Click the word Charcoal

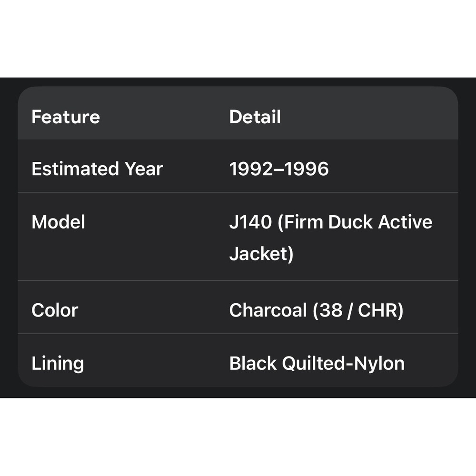click(x=268, y=310)
